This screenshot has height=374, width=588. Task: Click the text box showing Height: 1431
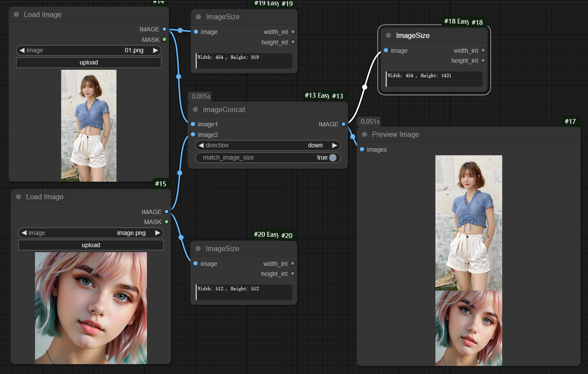click(434, 79)
